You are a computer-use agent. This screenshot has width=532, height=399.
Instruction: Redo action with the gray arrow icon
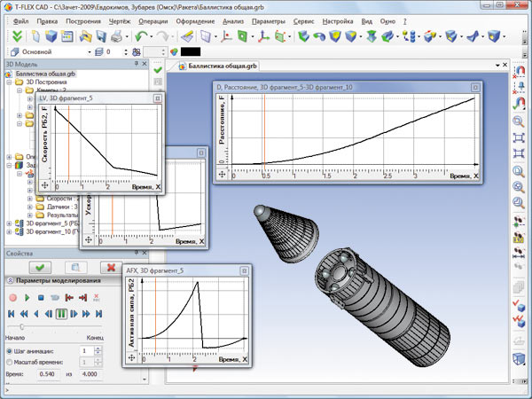pos(163,36)
